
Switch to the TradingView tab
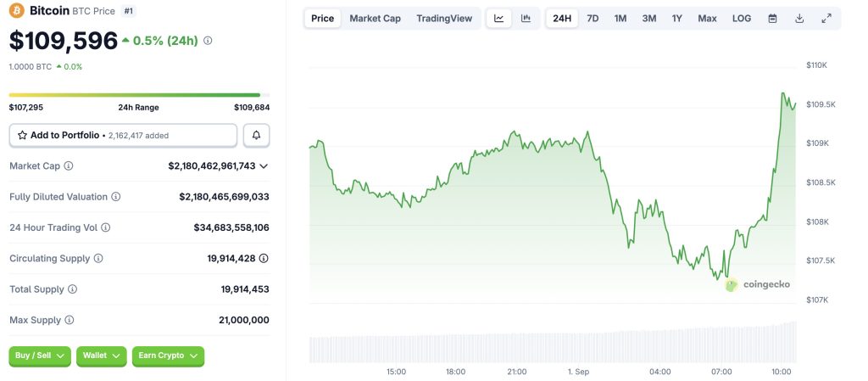point(444,19)
